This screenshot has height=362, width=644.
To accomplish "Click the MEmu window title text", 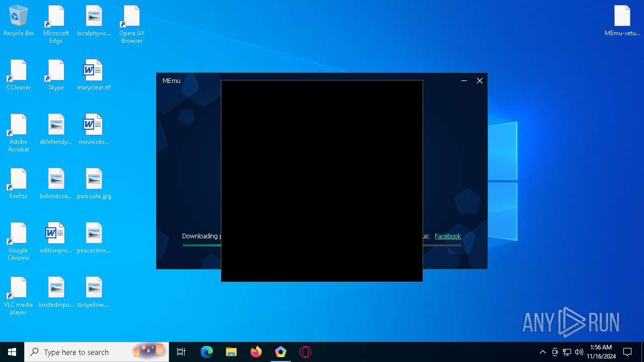I will [171, 80].
